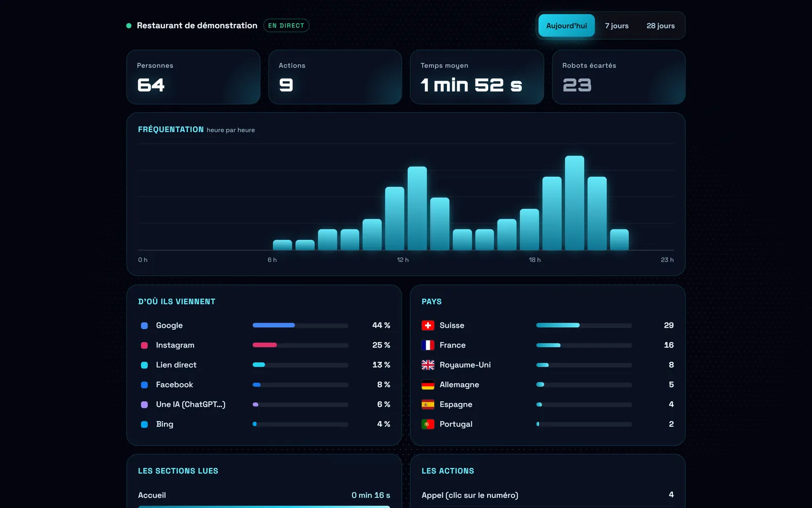The height and width of the screenshot is (508, 812).
Task: Click the Accueil section row
Action: pyautogui.click(x=264, y=495)
